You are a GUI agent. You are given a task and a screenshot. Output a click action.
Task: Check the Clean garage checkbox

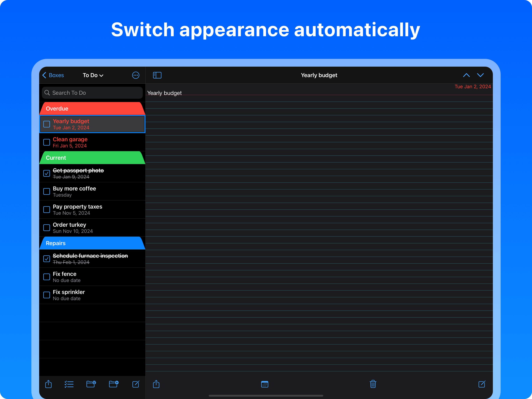tap(46, 142)
